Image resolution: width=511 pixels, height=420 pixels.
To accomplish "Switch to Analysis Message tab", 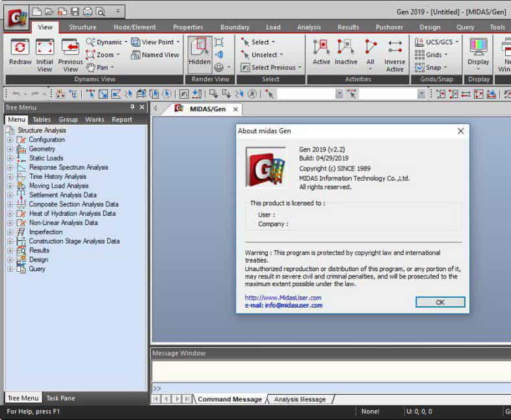I will tap(300, 399).
